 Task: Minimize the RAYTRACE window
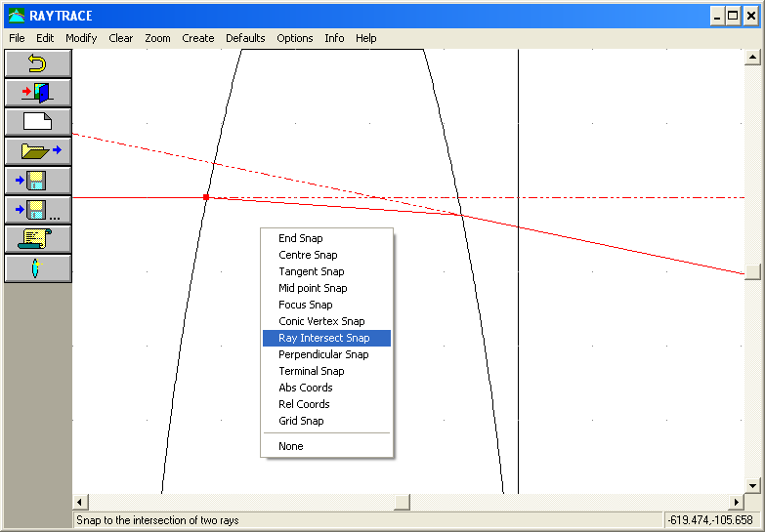[x=717, y=17]
